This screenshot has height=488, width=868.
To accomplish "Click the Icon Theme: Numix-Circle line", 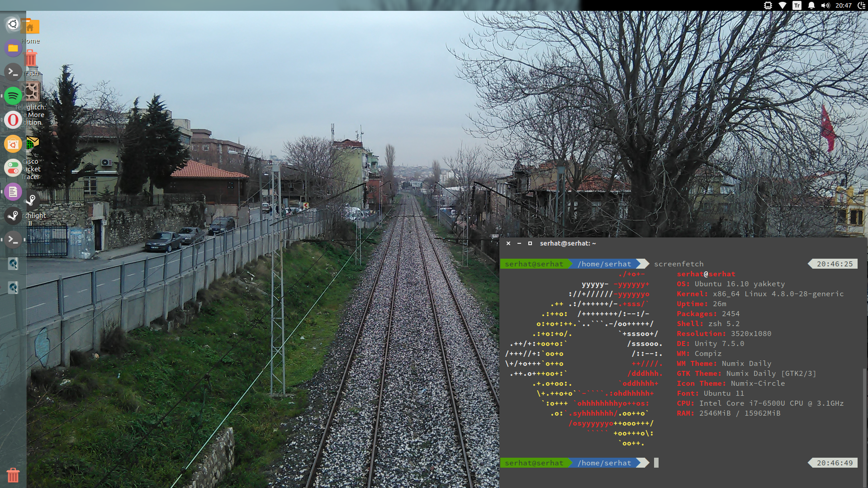I will (x=730, y=384).
